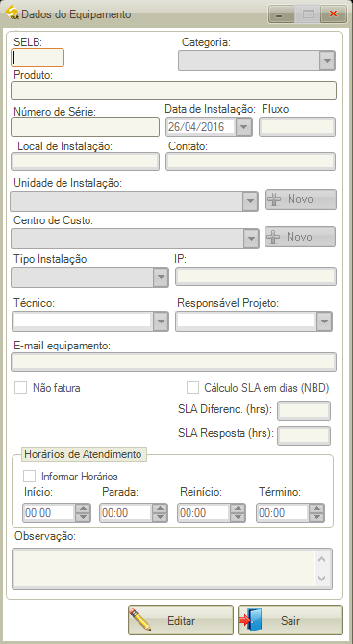Image resolution: width=353 pixels, height=644 pixels.
Task: Expand the Tipo Instalação combo box
Action: [161, 277]
